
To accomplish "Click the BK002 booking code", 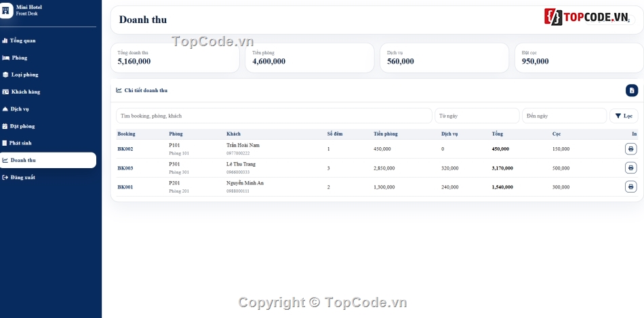I will [125, 149].
